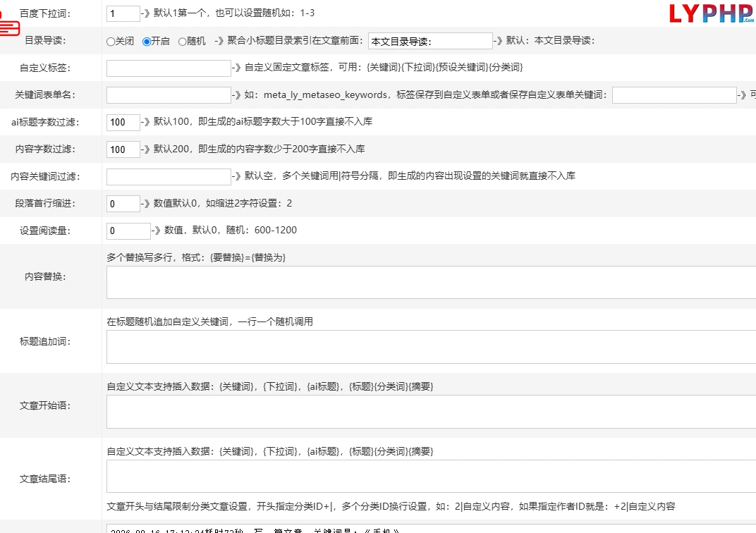756x533 pixels.
Task: Click the hint 默认100，即生成的ai标题字数大于100字直接不入库
Action: pos(263,121)
